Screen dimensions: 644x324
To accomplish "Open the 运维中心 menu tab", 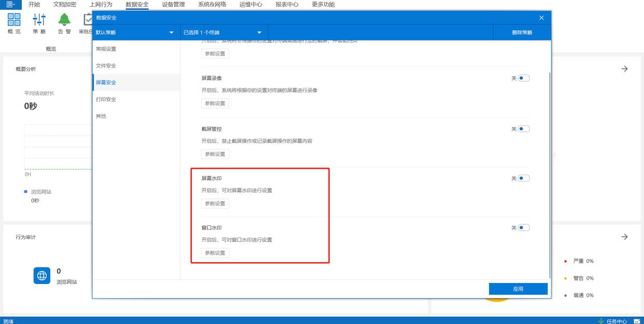I will [251, 4].
